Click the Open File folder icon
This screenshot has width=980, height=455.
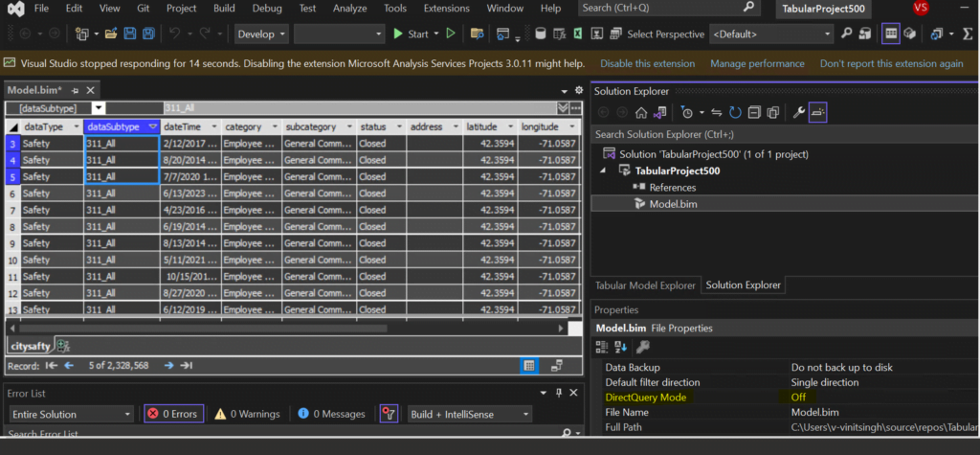tap(111, 34)
